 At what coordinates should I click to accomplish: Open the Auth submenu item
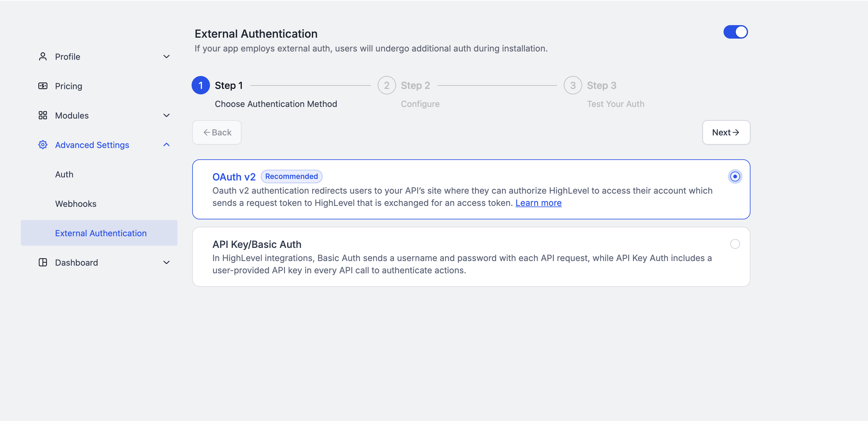64,174
